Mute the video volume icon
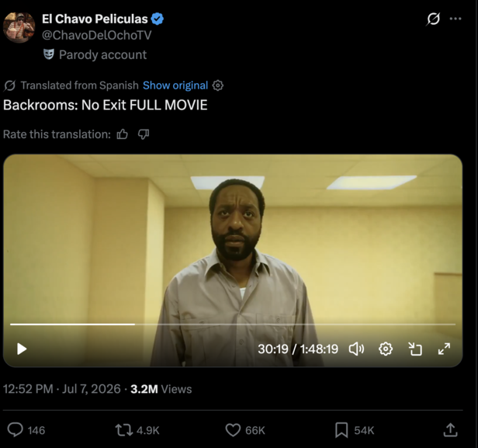Screen dimensions: 478x448 [356, 349]
